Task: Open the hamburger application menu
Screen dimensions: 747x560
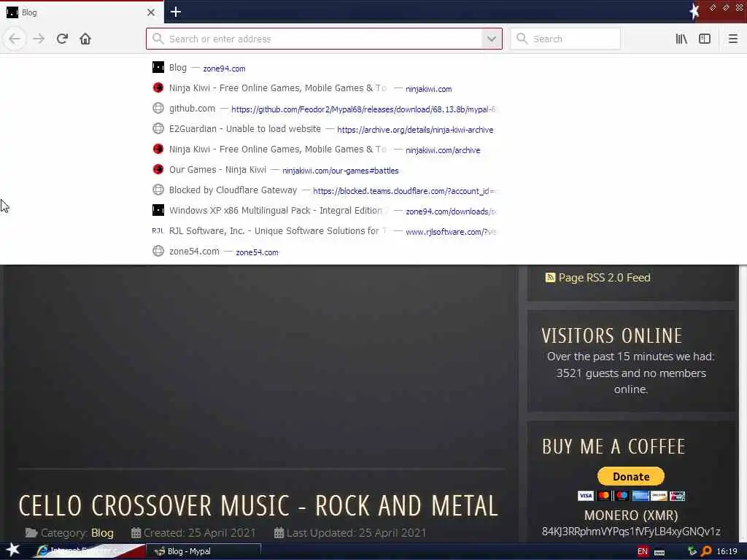Action: pyautogui.click(x=733, y=39)
